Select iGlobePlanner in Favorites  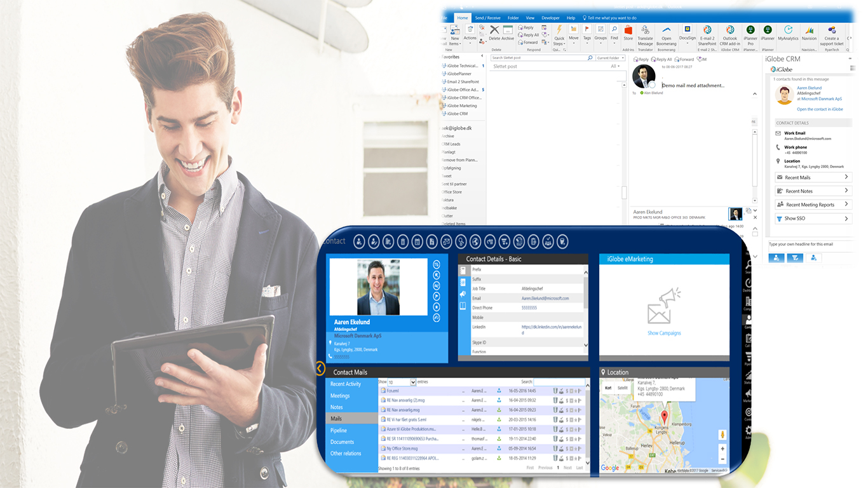point(459,74)
